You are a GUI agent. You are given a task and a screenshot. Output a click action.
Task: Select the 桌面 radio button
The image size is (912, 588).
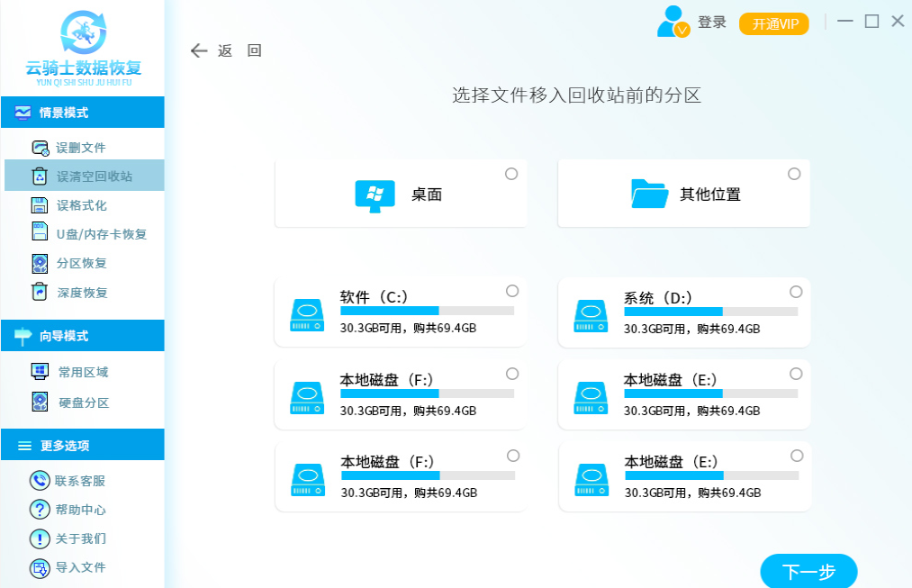point(511,174)
